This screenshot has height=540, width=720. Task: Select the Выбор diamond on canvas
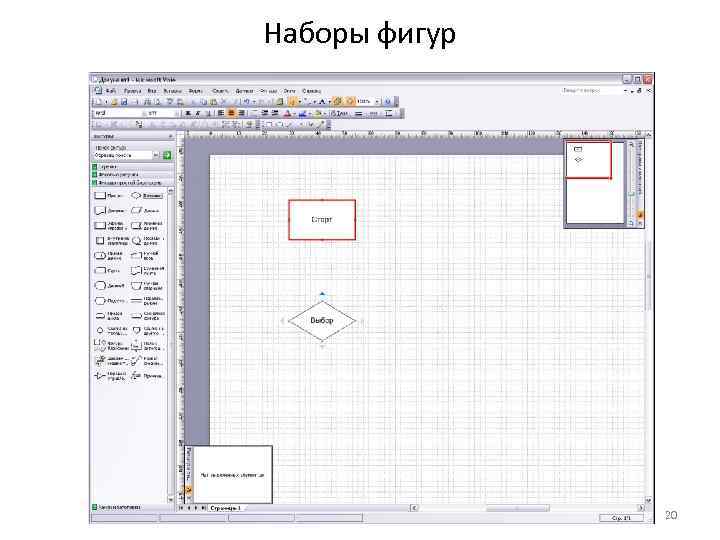[x=322, y=321]
